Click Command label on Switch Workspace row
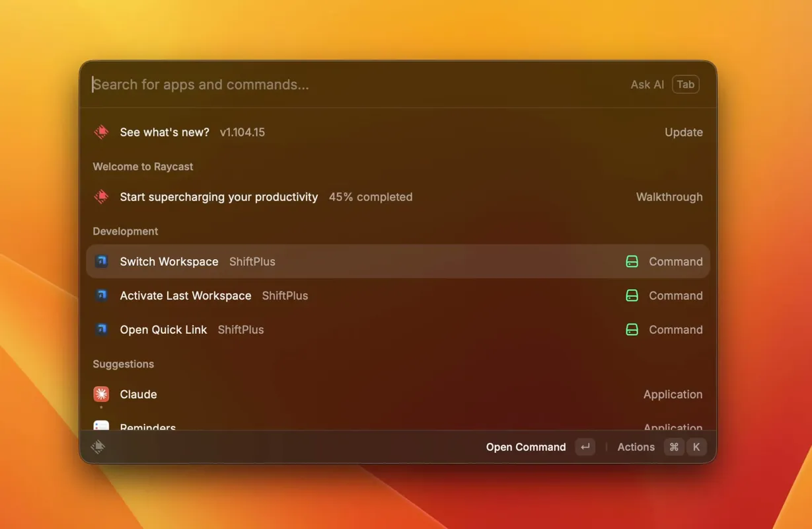This screenshot has width=812, height=529. 676,262
